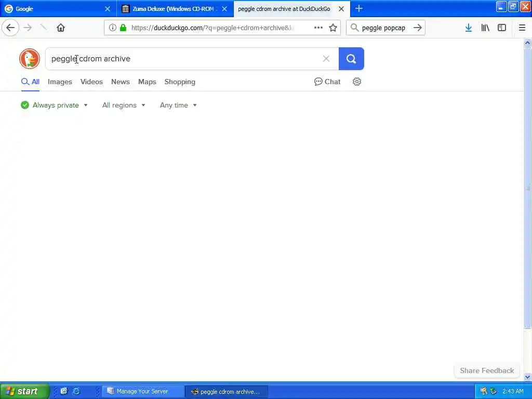Switch to Images results

(x=60, y=82)
